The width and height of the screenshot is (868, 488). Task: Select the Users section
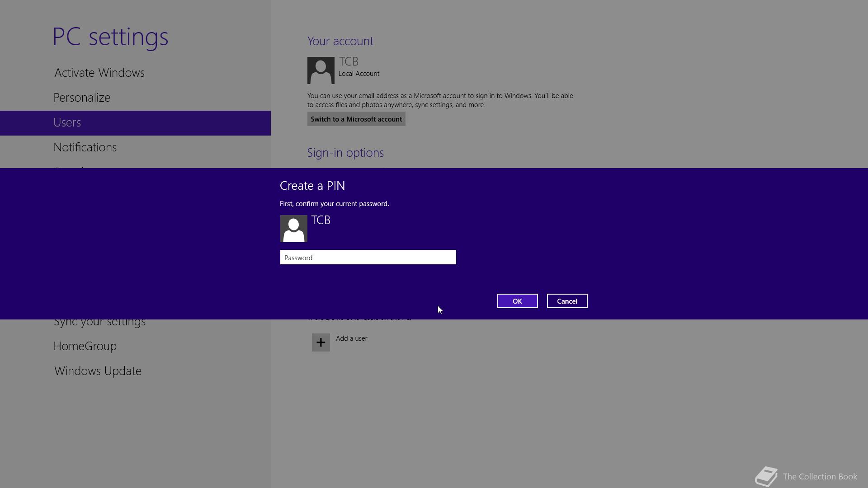point(135,123)
